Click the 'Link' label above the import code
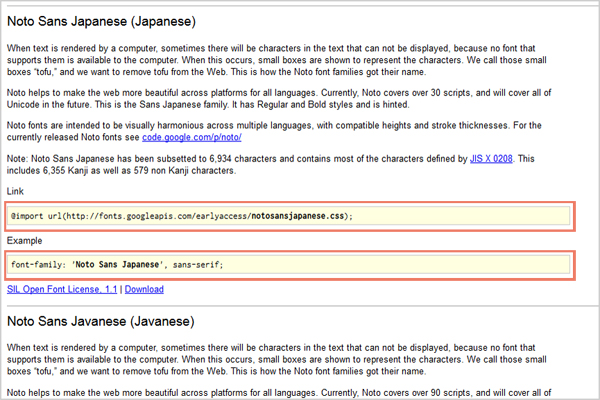This screenshot has height=400, width=600. click(15, 191)
